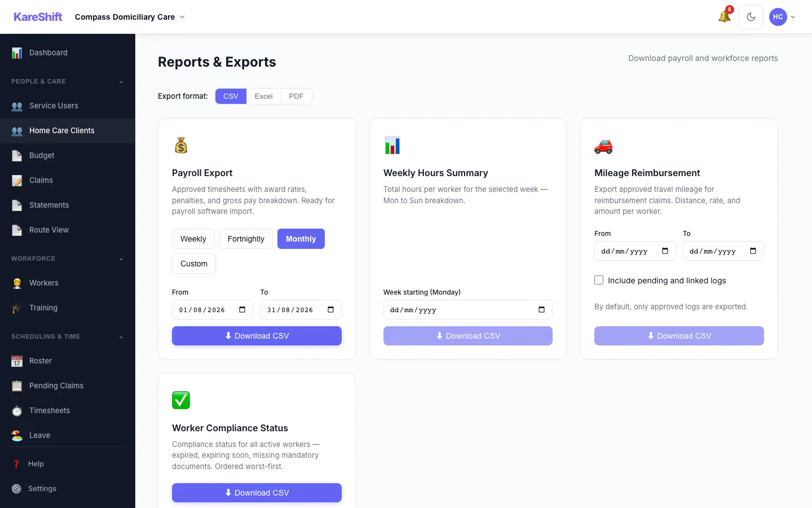Switch export format to PDF
812x508 pixels.
(296, 97)
